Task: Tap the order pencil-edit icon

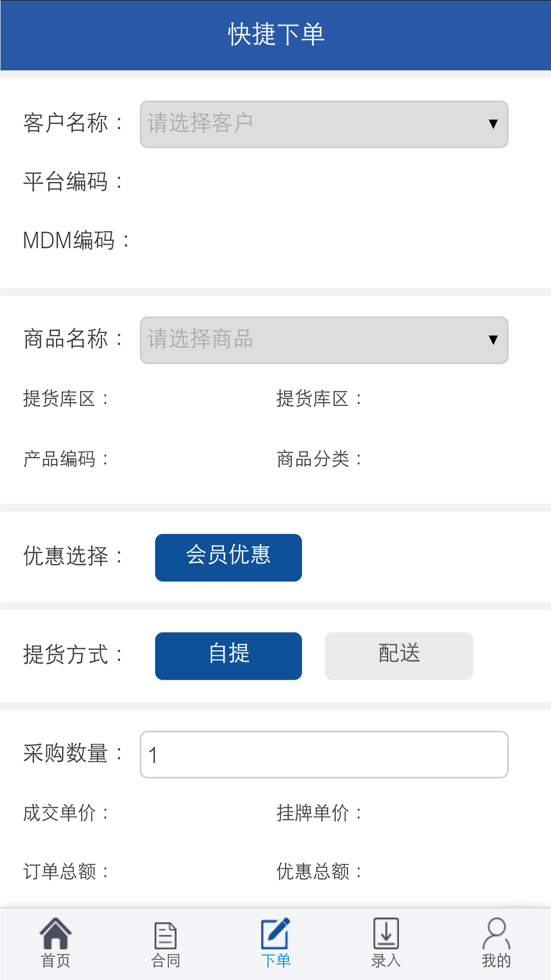Action: click(275, 934)
